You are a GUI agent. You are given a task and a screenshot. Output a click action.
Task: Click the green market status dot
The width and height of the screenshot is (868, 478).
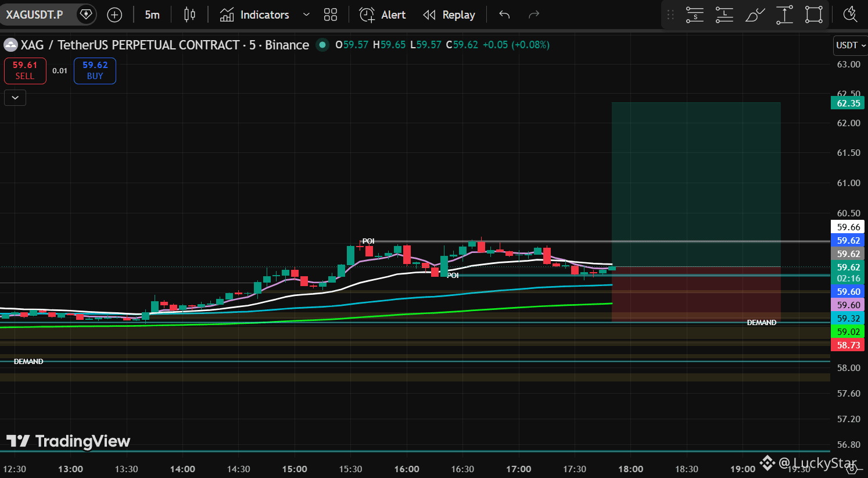pyautogui.click(x=322, y=45)
